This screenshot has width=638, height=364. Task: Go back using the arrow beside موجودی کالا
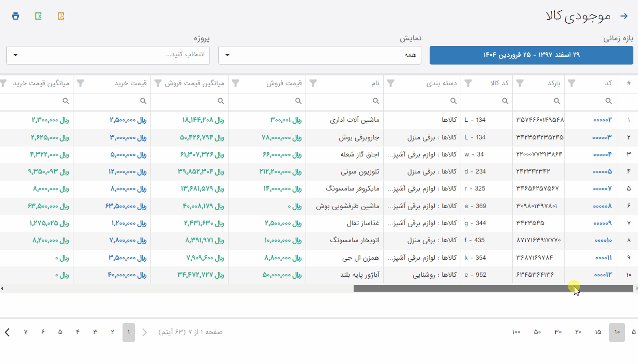[x=624, y=16]
